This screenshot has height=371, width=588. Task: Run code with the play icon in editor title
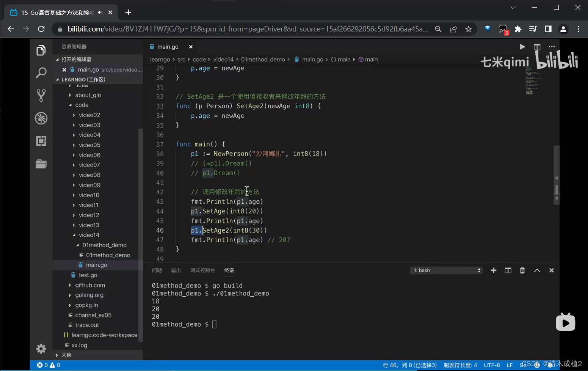tap(522, 47)
